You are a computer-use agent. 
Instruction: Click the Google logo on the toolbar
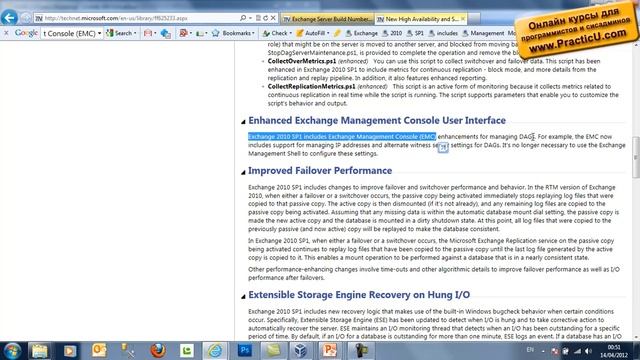tap(26, 33)
